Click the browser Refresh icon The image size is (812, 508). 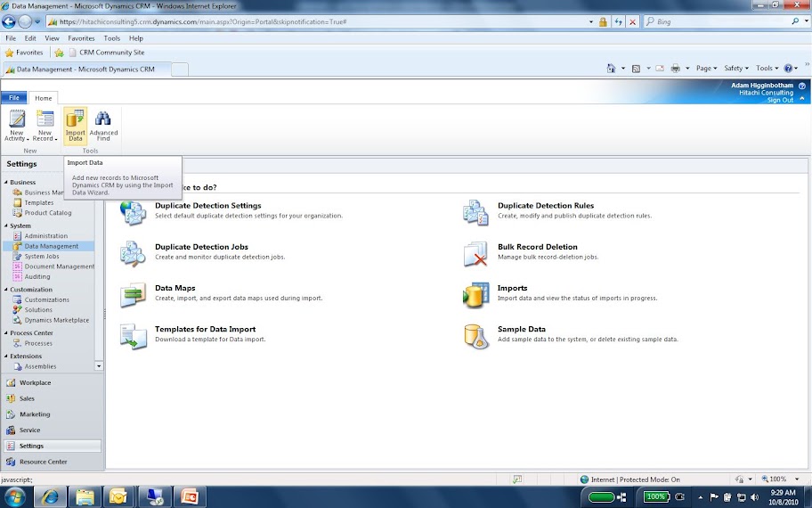(618, 21)
